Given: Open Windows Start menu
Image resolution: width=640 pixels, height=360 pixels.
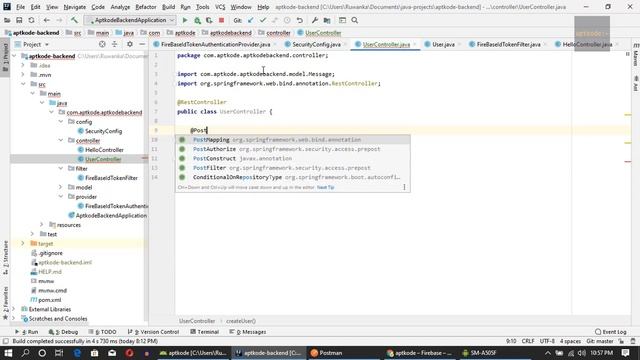Looking at the screenshot, I should click(8, 353).
